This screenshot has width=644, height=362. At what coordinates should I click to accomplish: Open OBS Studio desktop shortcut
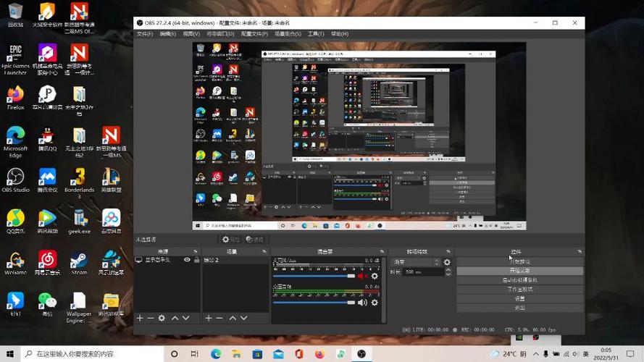[16, 180]
